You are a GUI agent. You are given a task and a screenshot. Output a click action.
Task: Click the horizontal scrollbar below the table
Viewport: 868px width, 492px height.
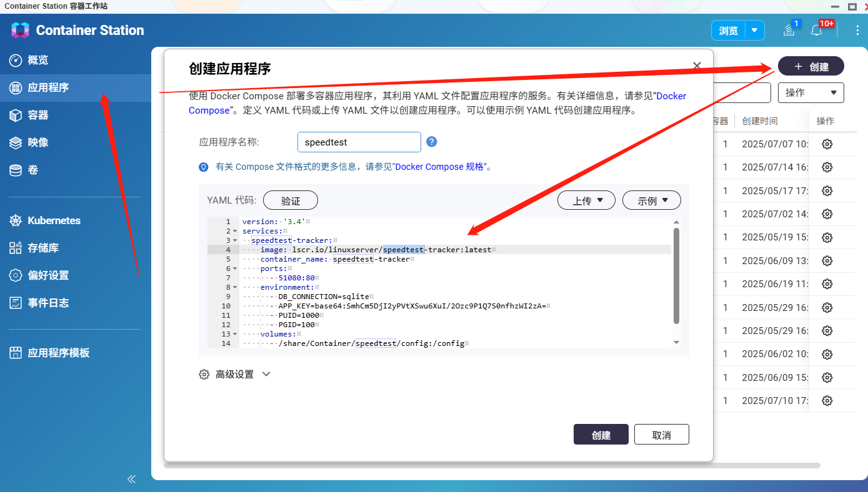pos(492,465)
